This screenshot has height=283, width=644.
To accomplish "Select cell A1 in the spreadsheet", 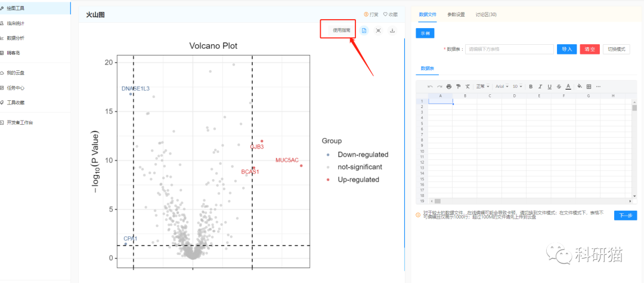I will [x=440, y=101].
